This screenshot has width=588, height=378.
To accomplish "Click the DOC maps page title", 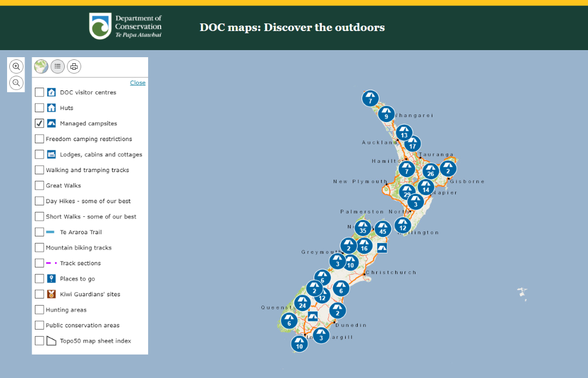I will pyautogui.click(x=292, y=27).
